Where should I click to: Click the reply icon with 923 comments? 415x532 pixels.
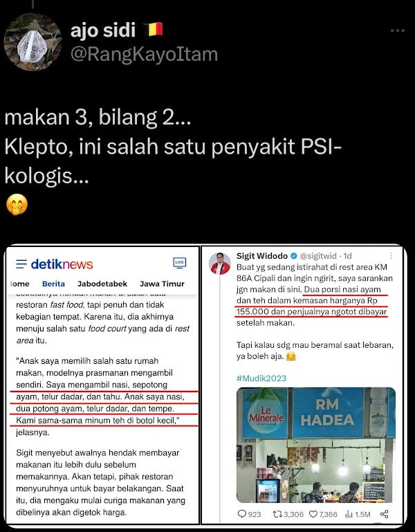pyautogui.click(x=241, y=514)
